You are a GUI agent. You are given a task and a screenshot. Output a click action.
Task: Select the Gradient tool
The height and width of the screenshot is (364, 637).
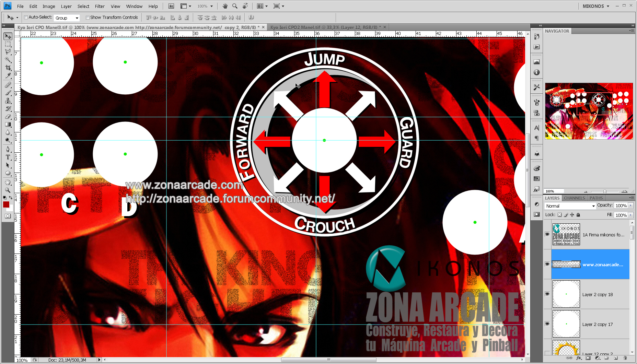click(8, 124)
